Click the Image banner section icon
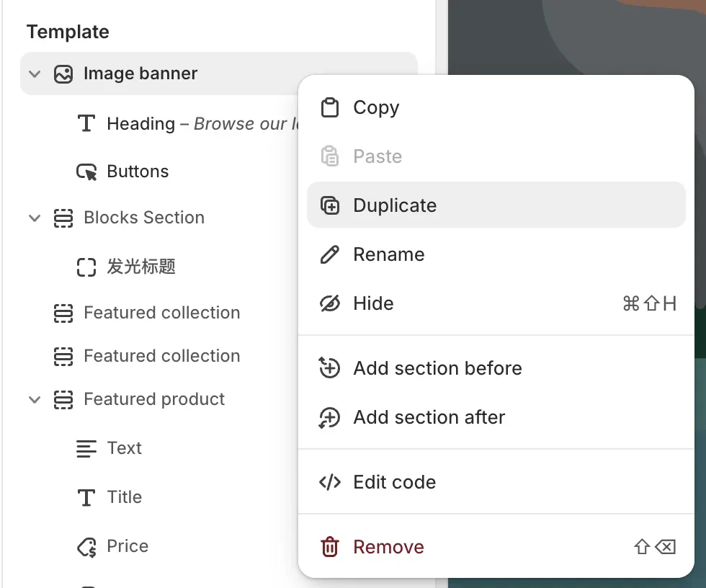This screenshot has height=588, width=706. [x=64, y=73]
